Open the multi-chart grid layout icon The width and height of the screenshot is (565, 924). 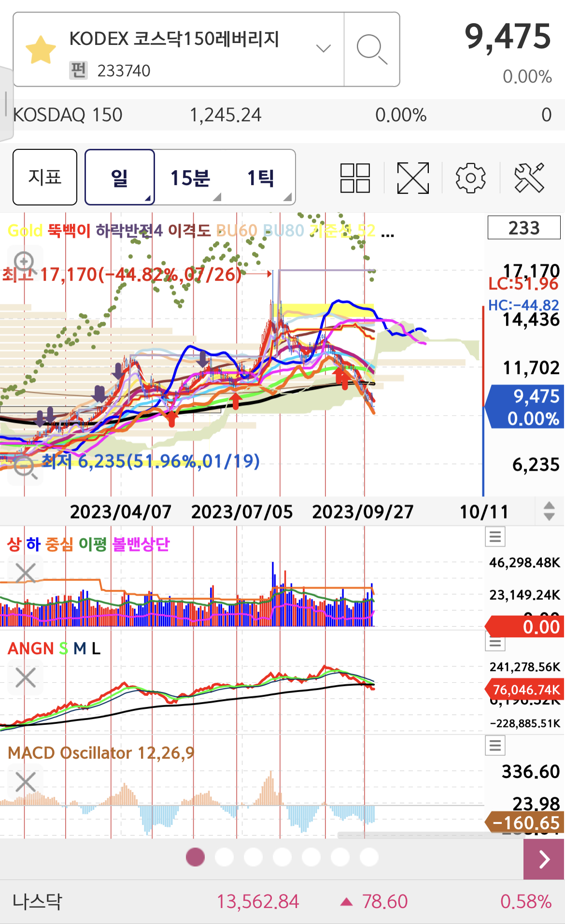[x=355, y=178]
